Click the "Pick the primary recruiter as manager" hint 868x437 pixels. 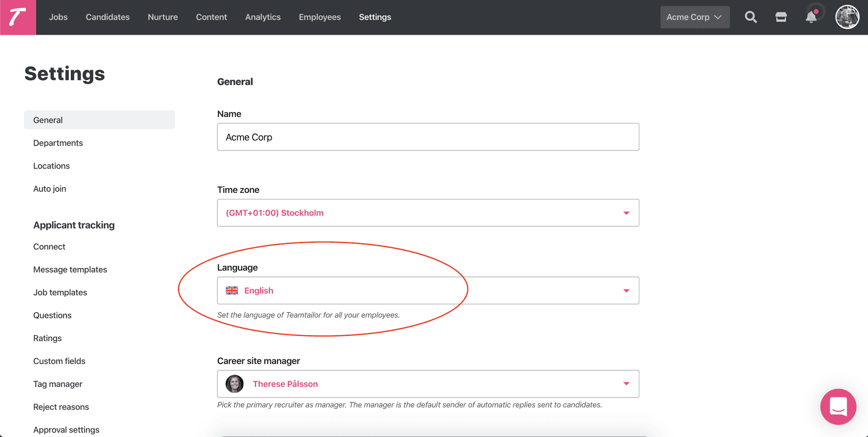coord(410,405)
